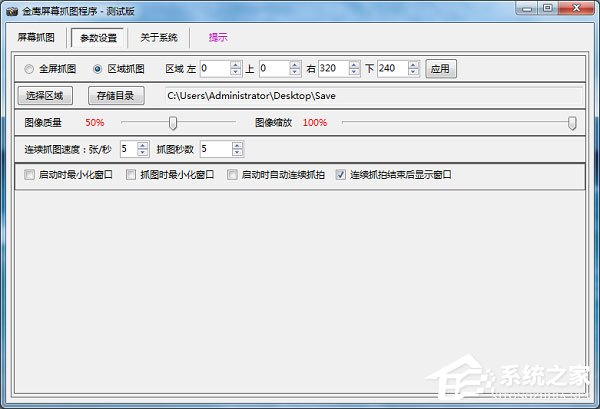Click the 应用 button
Screen dimensions: 600x409
point(441,69)
